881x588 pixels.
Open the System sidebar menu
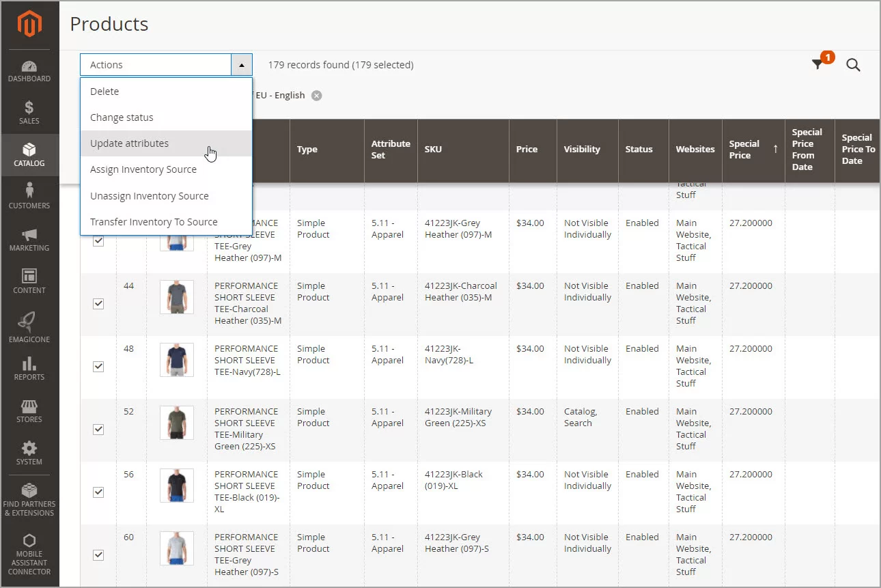coord(29,454)
